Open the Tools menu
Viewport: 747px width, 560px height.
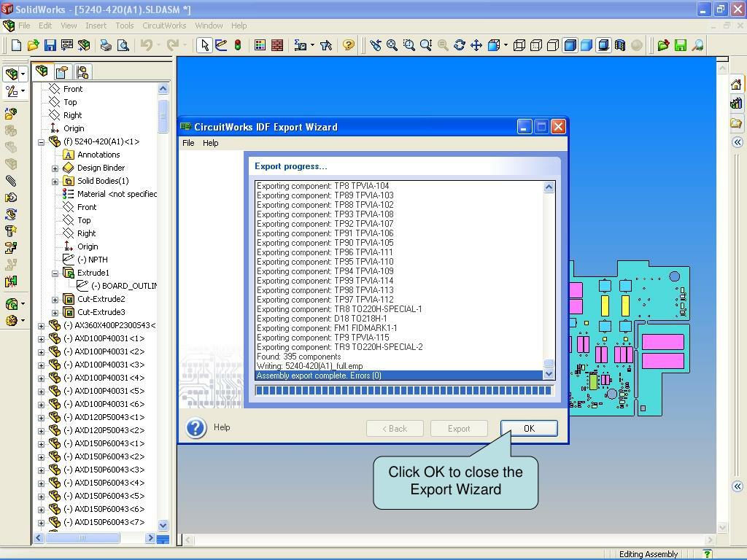[124, 26]
